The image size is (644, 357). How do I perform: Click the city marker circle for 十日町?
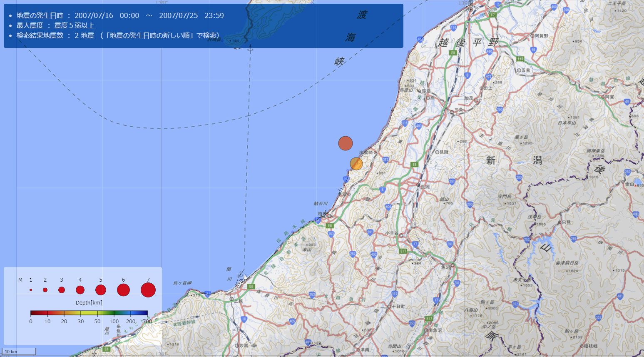pyautogui.click(x=389, y=306)
